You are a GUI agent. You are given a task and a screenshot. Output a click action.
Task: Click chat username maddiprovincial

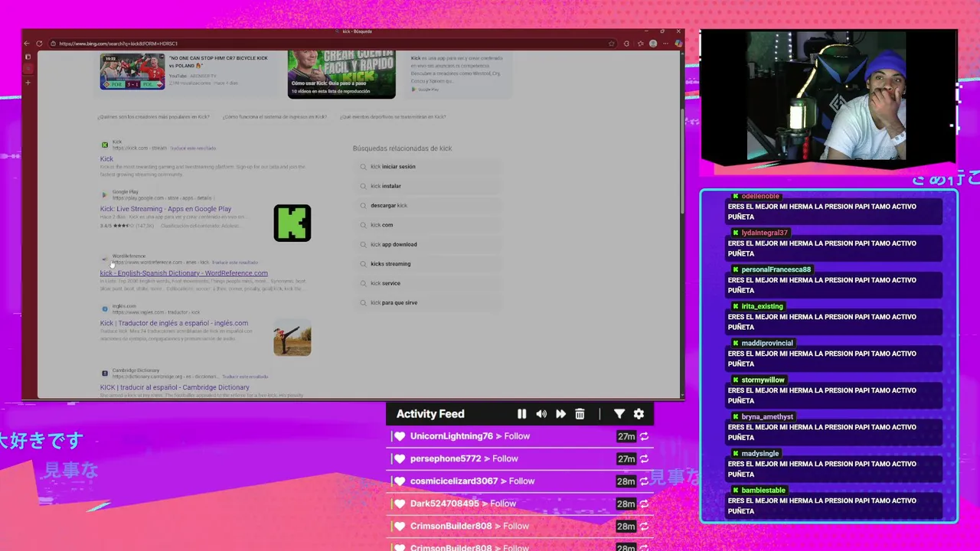[x=767, y=343]
